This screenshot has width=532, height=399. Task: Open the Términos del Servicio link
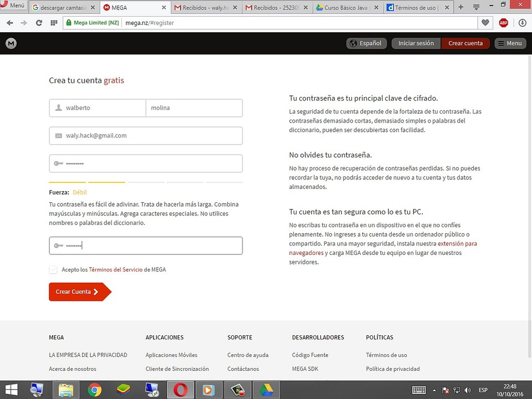116,270
